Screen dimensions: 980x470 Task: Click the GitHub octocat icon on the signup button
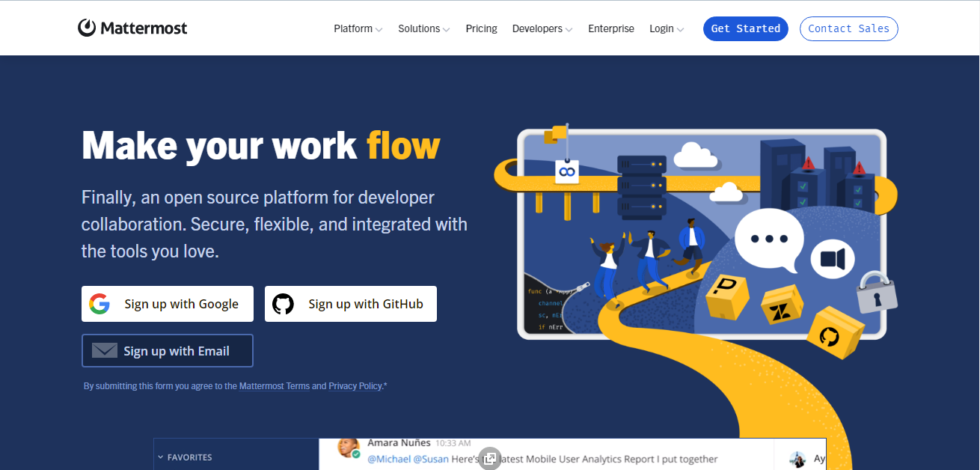coord(283,304)
